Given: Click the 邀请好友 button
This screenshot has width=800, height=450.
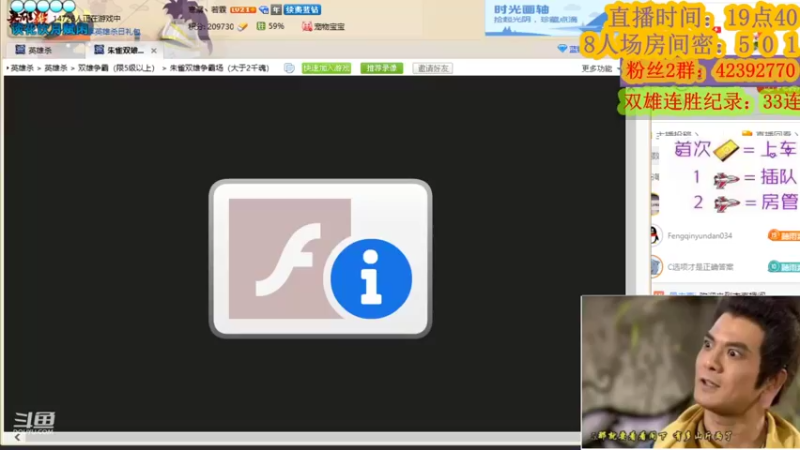Looking at the screenshot, I should coord(432,68).
